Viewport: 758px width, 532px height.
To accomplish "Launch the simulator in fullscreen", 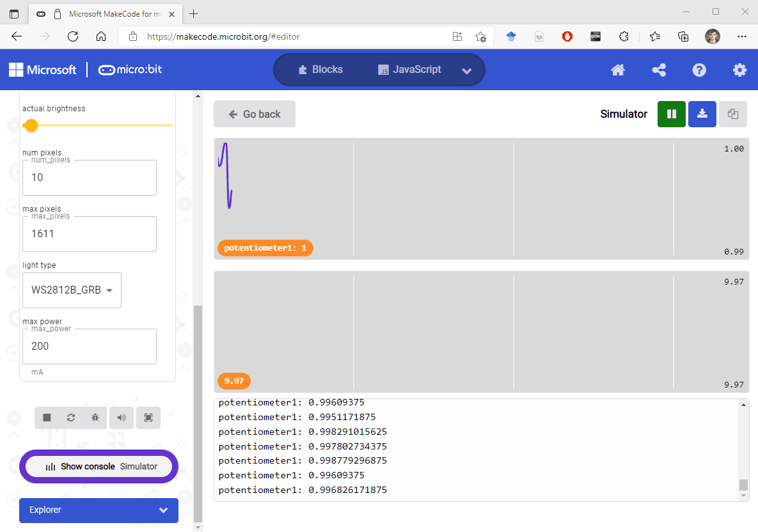I will point(148,418).
